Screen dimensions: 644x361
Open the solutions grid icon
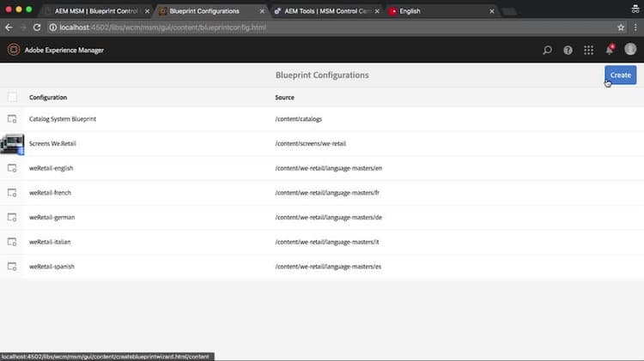[x=588, y=50]
